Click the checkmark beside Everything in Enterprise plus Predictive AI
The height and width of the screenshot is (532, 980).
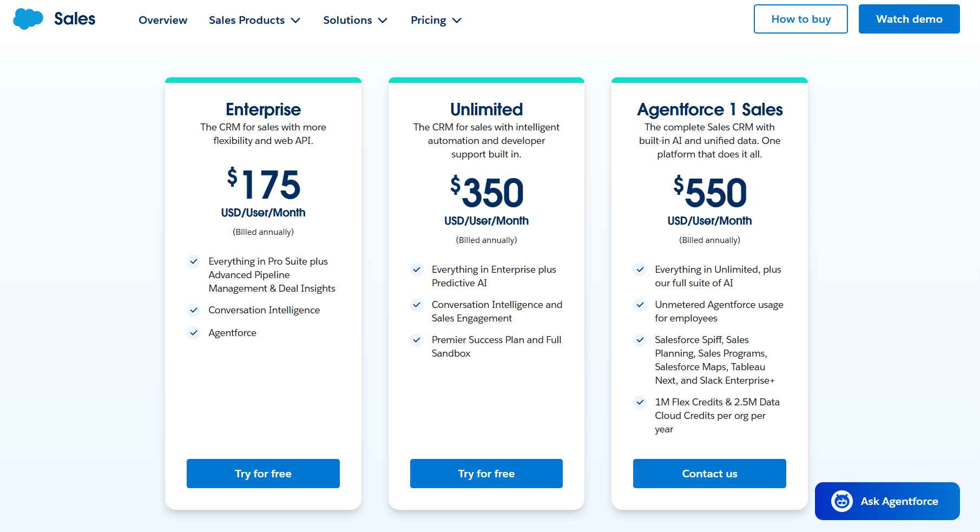416,269
